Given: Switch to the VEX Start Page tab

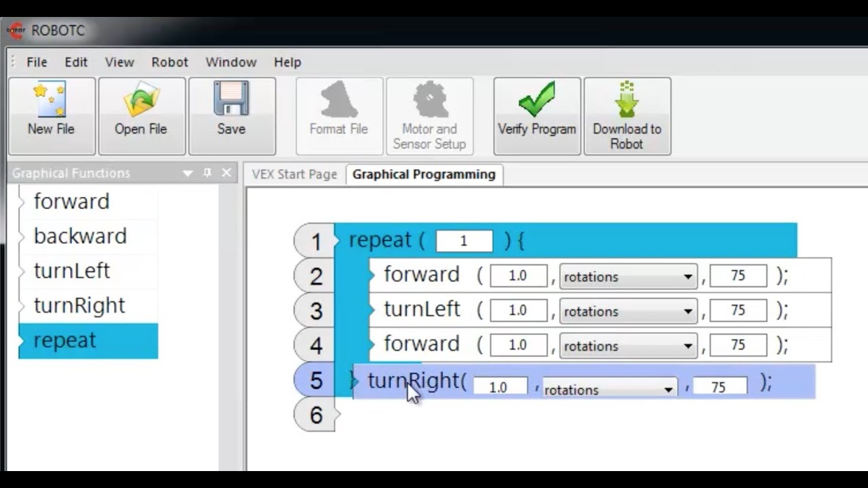Looking at the screenshot, I should 294,174.
